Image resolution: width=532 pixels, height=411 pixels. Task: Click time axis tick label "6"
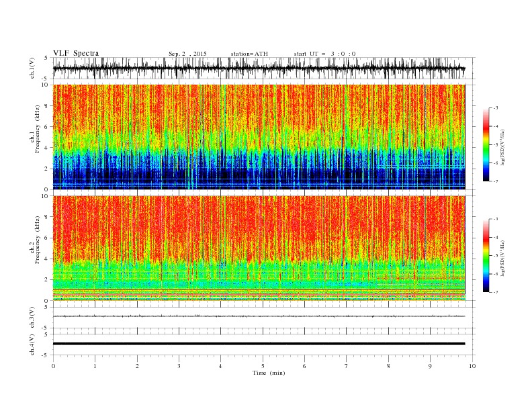tap(304, 366)
